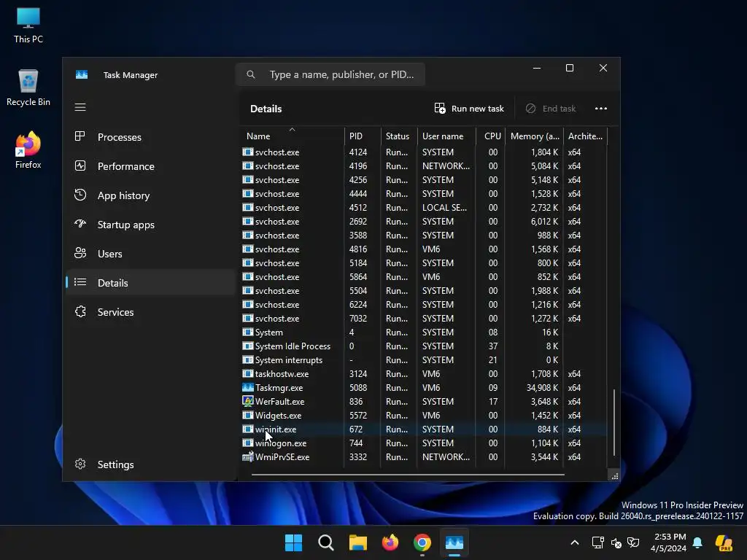Open the hamburger navigation menu
747x560 pixels.
click(x=80, y=107)
